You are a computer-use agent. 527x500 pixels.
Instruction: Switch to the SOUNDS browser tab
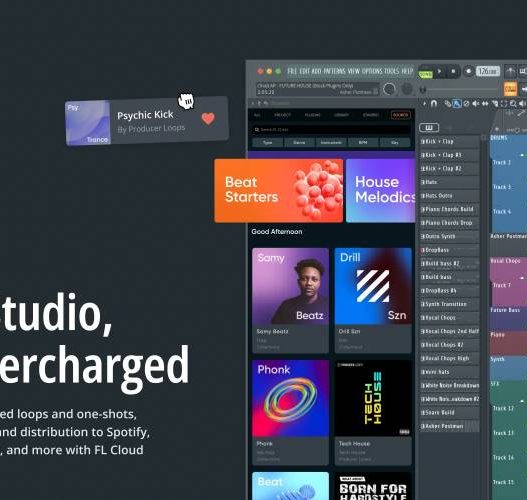point(401,115)
